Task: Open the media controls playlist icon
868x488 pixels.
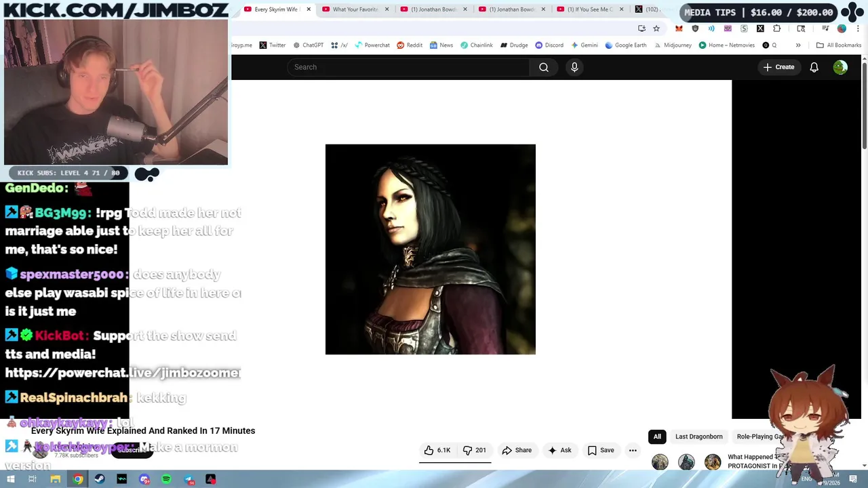Action: click(x=825, y=28)
